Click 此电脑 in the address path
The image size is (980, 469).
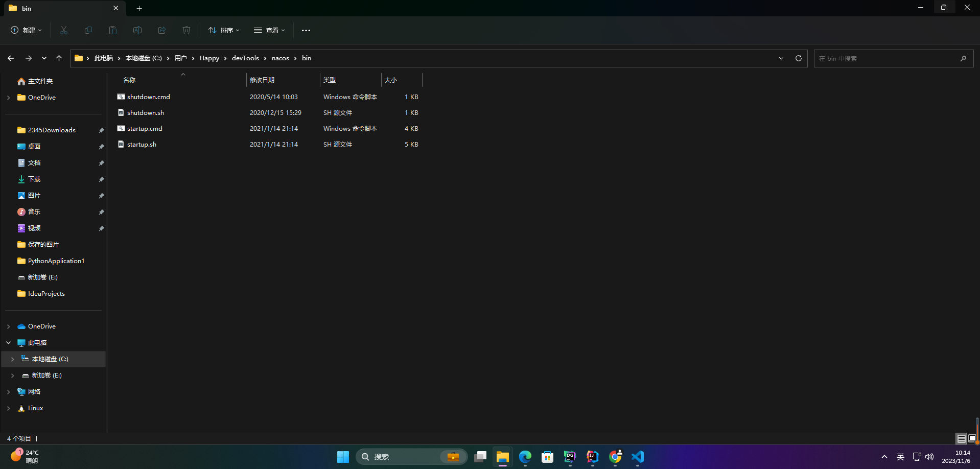(104, 58)
